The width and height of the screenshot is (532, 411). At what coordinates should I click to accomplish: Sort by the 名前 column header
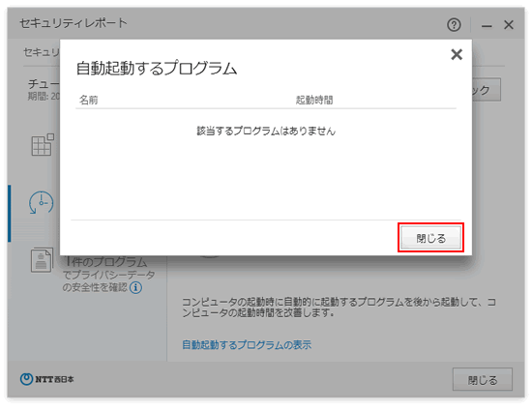coord(89,100)
